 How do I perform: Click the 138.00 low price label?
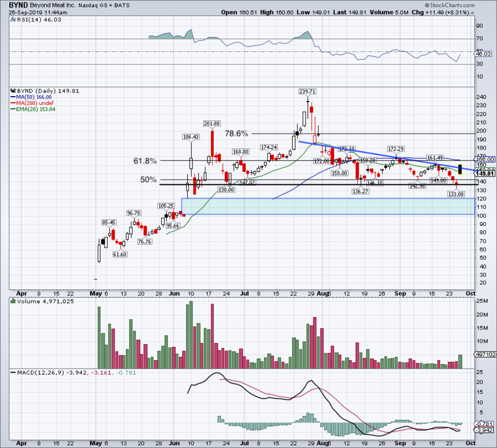coord(226,190)
